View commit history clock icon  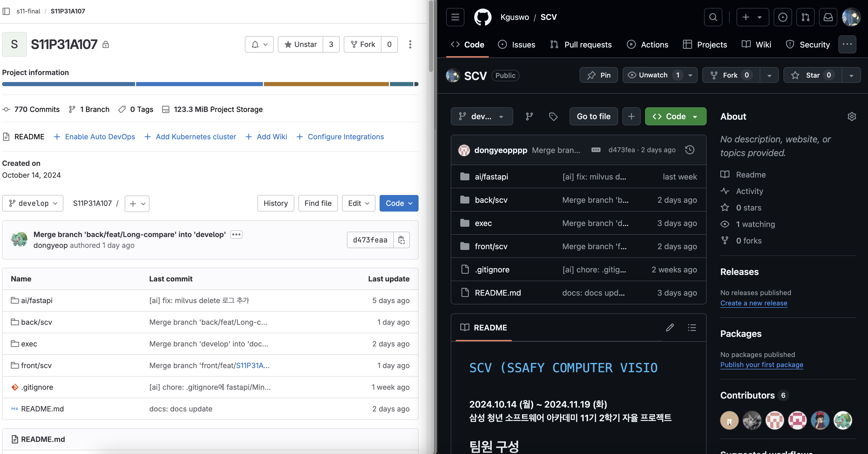point(689,150)
